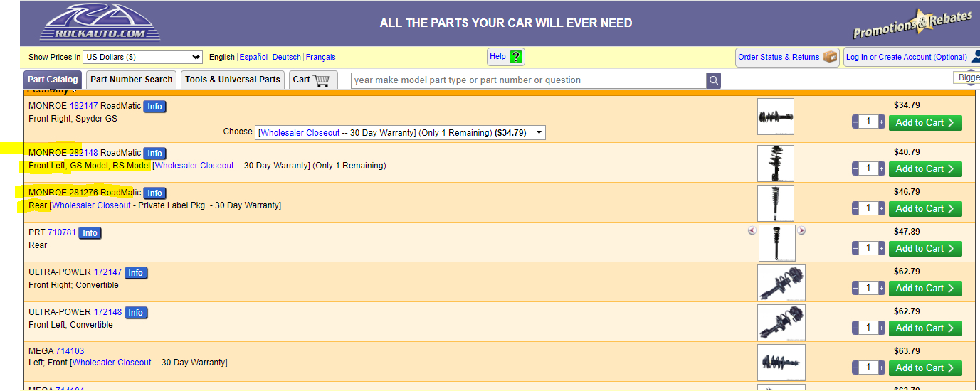Screen dimensions: 980x391
Task: Open part number 710781 link
Action: pos(62,232)
